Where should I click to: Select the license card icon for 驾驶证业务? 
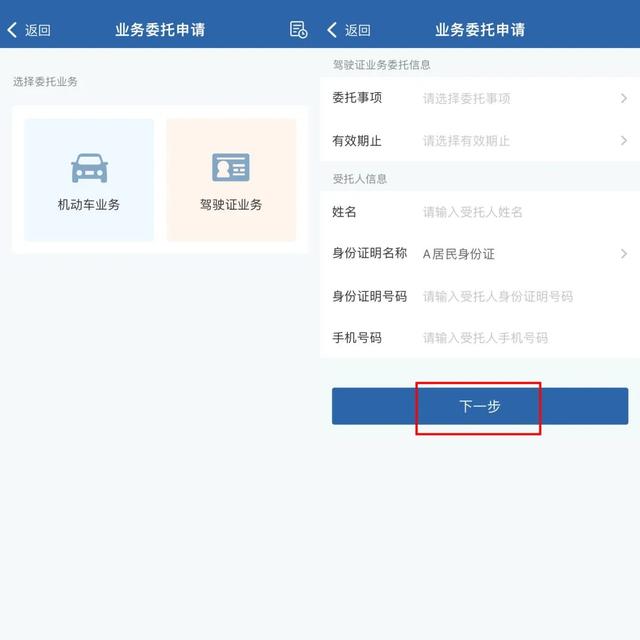click(231, 167)
